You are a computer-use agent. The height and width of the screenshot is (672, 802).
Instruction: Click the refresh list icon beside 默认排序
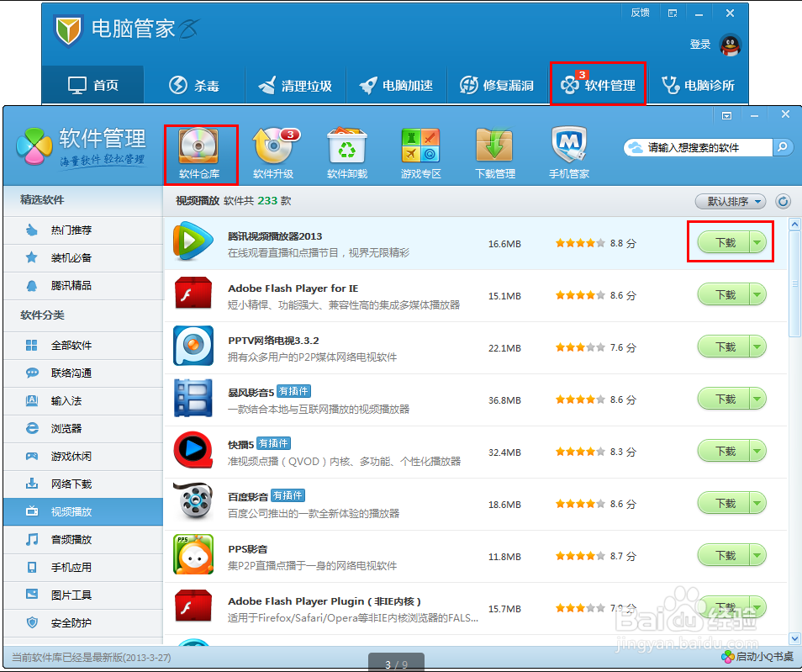pos(783,201)
